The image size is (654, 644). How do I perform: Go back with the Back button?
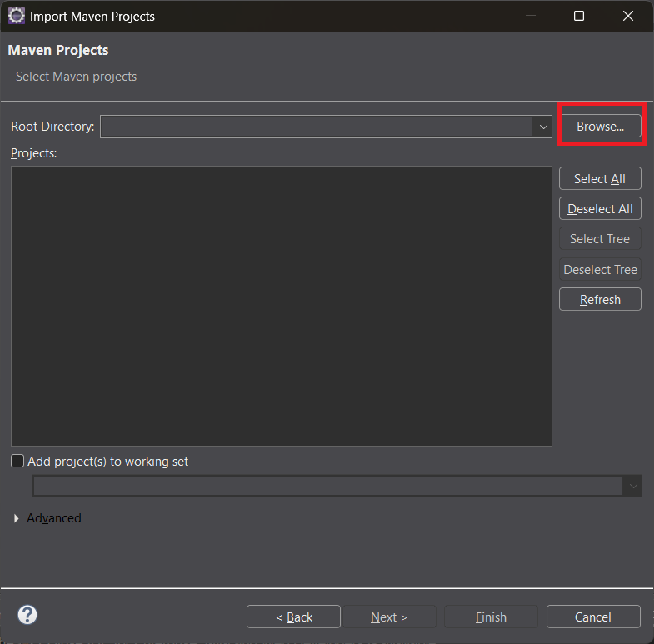pyautogui.click(x=293, y=617)
